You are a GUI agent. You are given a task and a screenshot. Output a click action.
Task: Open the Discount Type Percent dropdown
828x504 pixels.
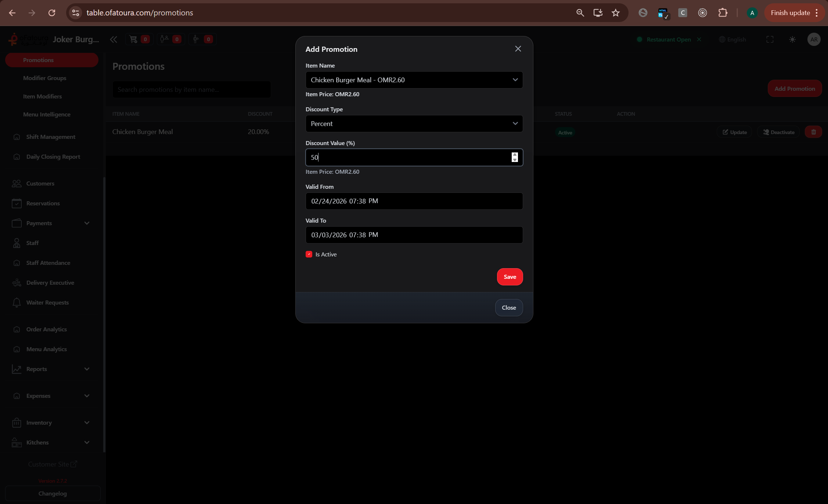(414, 123)
